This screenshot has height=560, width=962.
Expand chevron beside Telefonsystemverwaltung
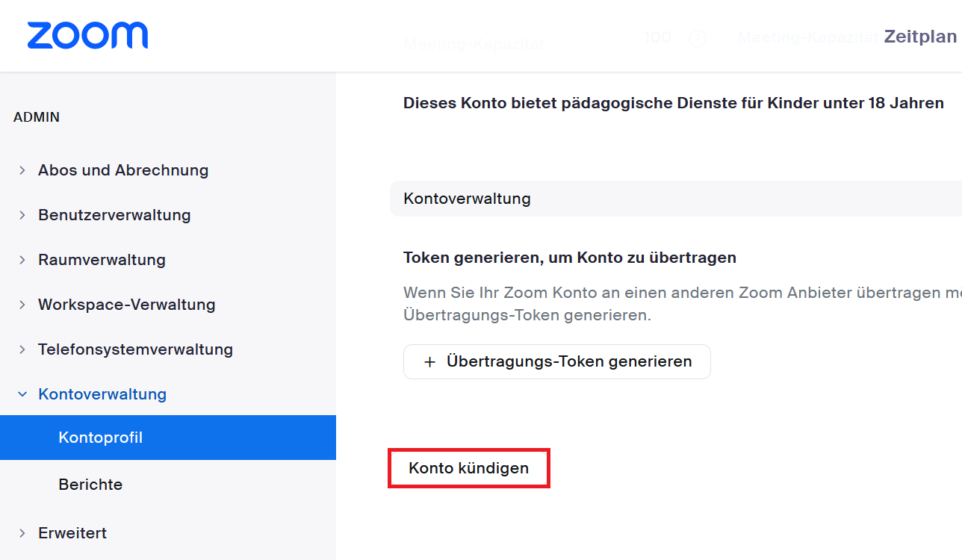pos(22,349)
